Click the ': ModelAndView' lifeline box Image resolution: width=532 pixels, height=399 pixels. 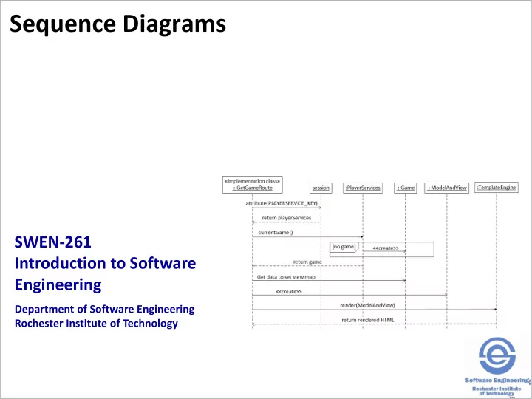pyautogui.click(x=446, y=188)
